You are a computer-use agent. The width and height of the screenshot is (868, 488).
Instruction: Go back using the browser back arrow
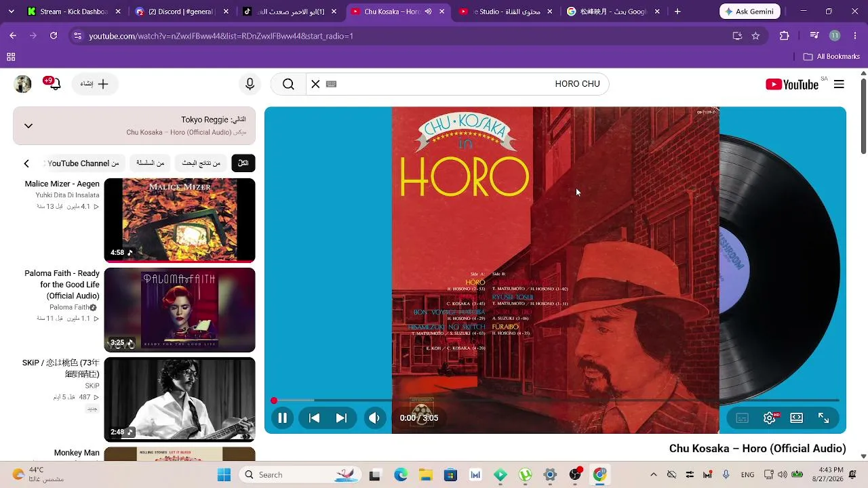coord(13,36)
